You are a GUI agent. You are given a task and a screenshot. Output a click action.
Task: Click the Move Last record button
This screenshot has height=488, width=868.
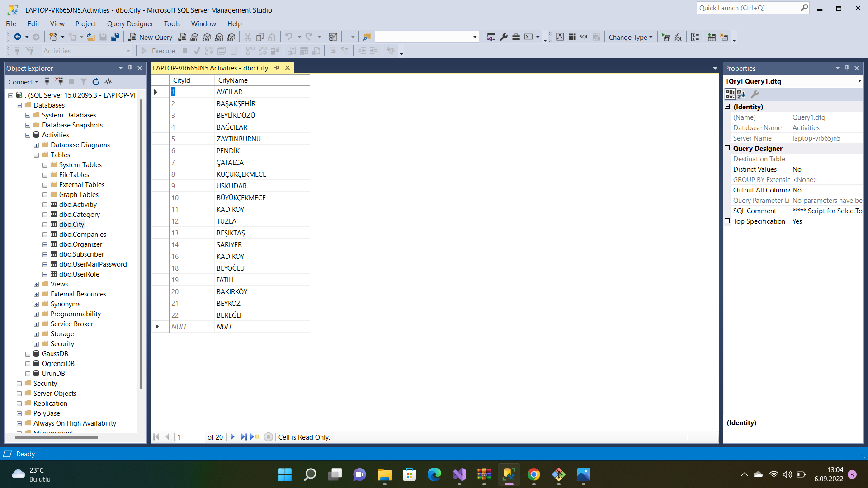coord(244,437)
